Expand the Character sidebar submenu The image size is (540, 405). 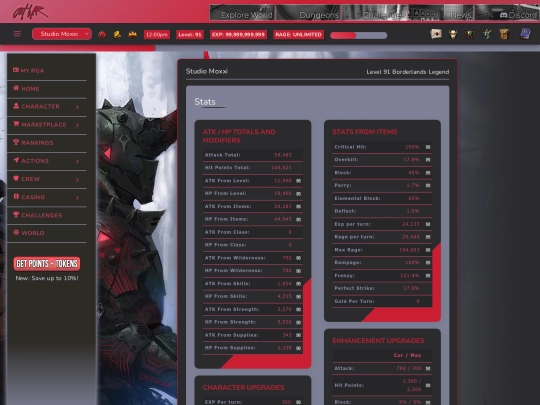point(77,107)
